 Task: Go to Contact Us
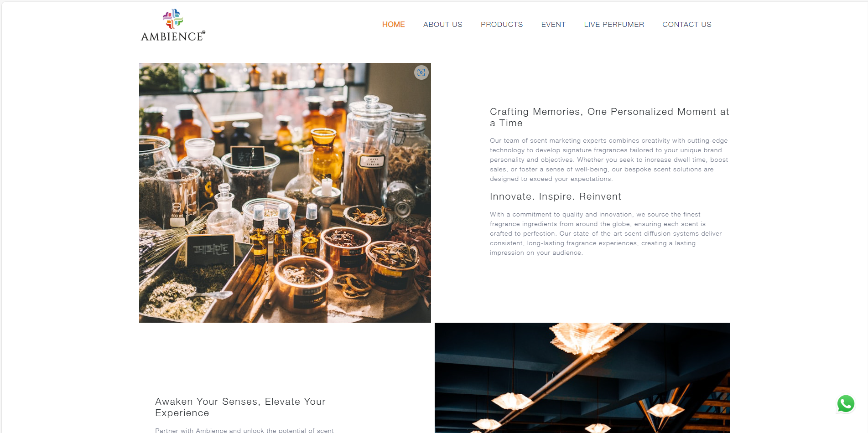pos(687,25)
